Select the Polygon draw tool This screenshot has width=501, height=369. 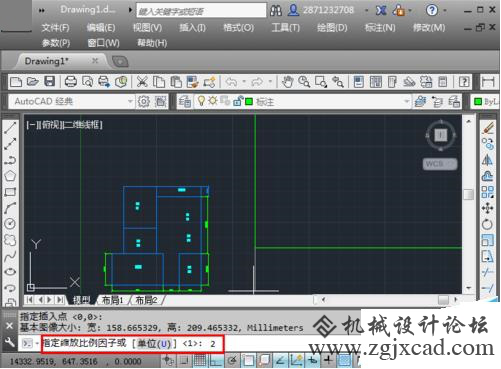(10, 176)
